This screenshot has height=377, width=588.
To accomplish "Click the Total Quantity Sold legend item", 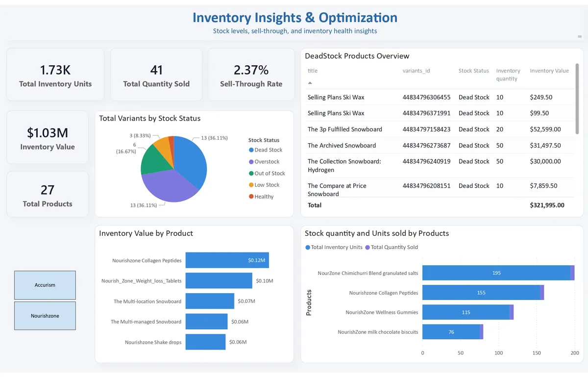I will 392,247.
